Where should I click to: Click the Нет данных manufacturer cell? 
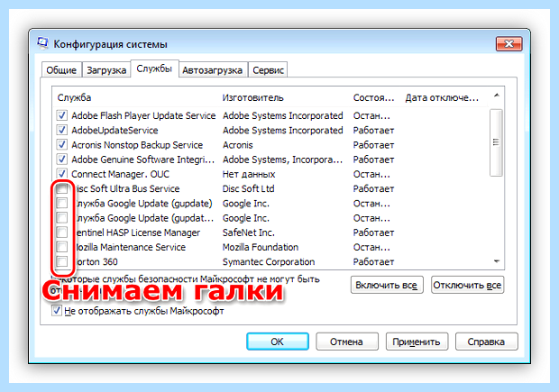[249, 174]
